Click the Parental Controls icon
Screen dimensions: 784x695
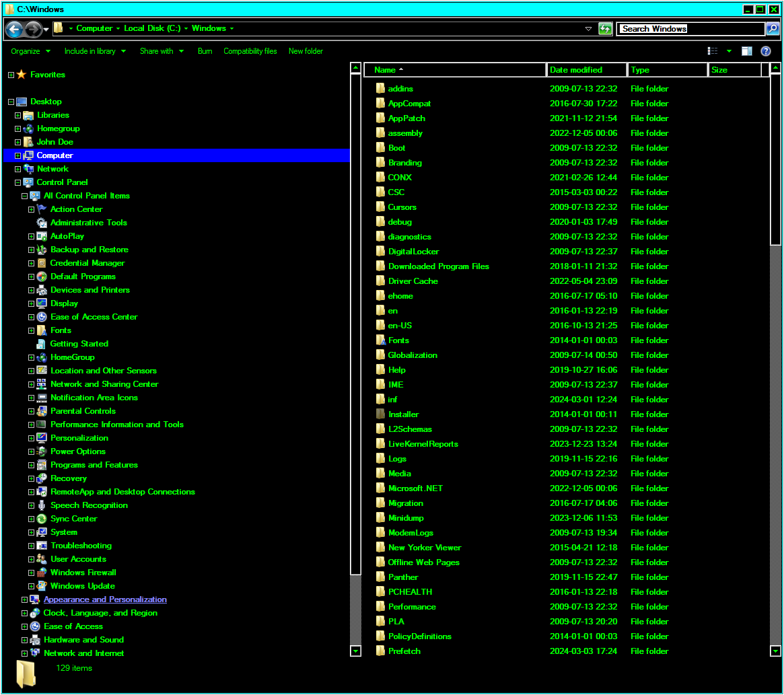tap(42, 411)
